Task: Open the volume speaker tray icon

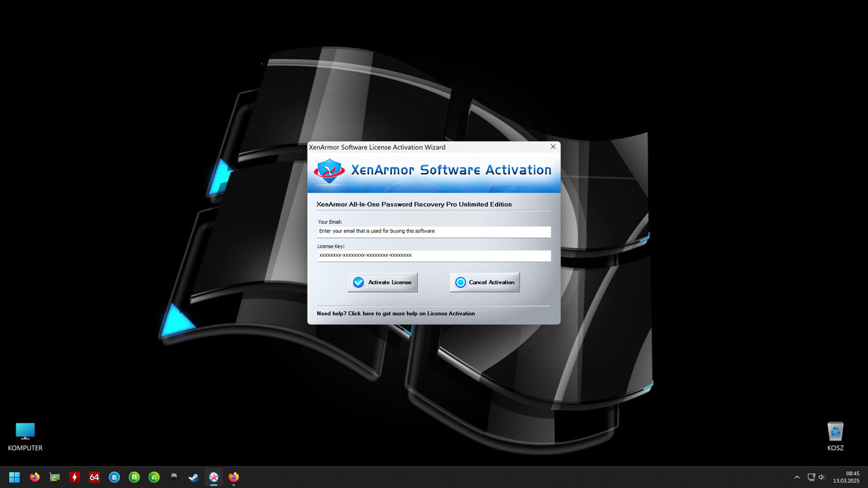Action: (x=822, y=477)
